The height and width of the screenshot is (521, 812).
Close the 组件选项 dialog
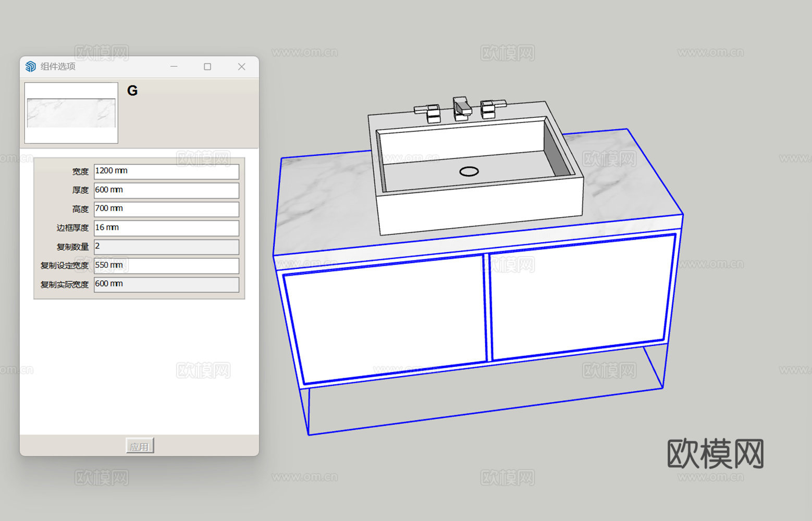(241, 67)
